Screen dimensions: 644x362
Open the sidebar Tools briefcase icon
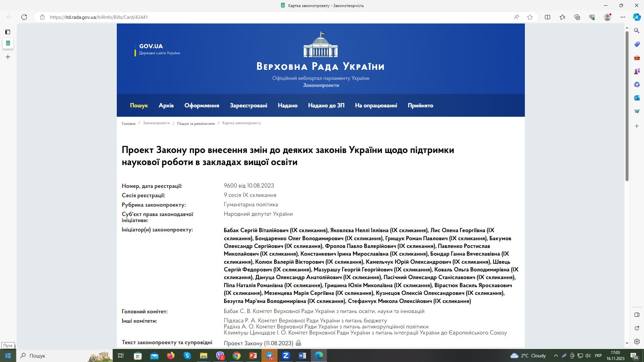[x=637, y=58]
